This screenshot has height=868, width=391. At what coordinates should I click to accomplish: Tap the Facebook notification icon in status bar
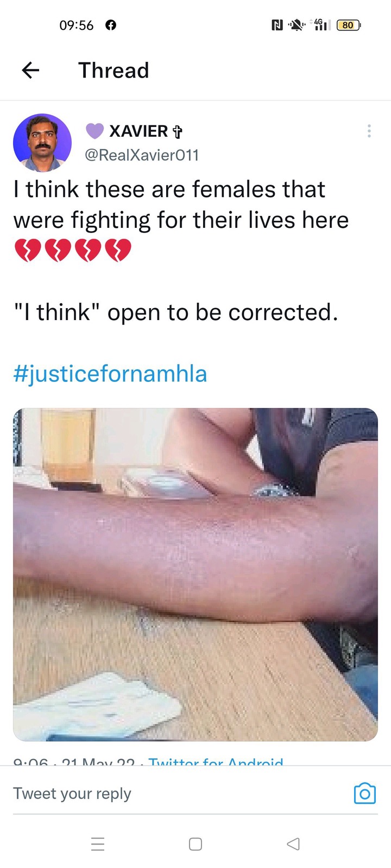pyautogui.click(x=111, y=25)
